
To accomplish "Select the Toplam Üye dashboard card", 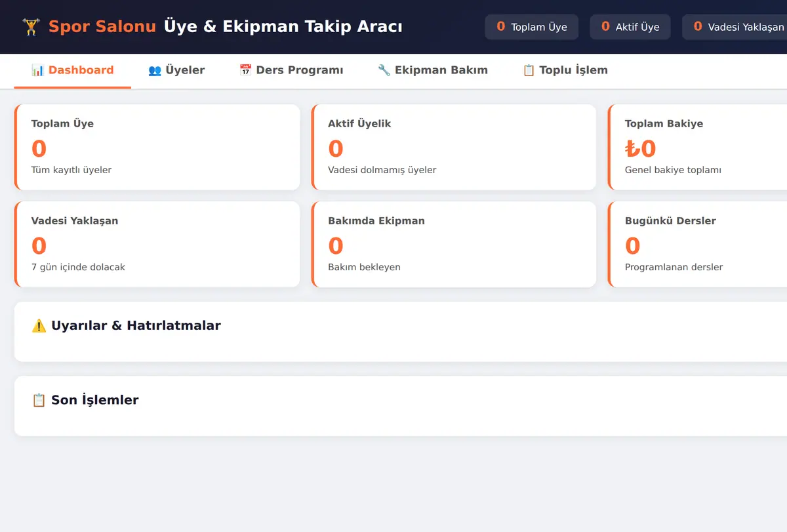I will 157,148.
